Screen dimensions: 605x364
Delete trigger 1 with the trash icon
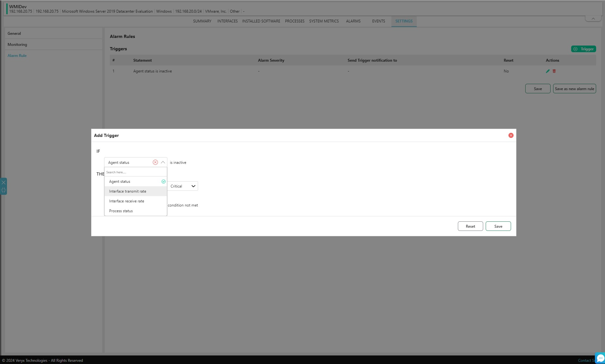click(x=554, y=71)
